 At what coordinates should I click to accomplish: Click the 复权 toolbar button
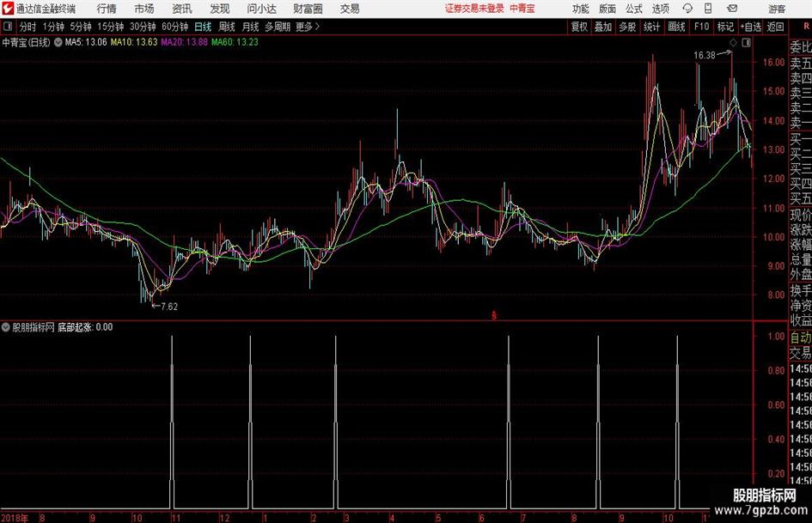[579, 27]
